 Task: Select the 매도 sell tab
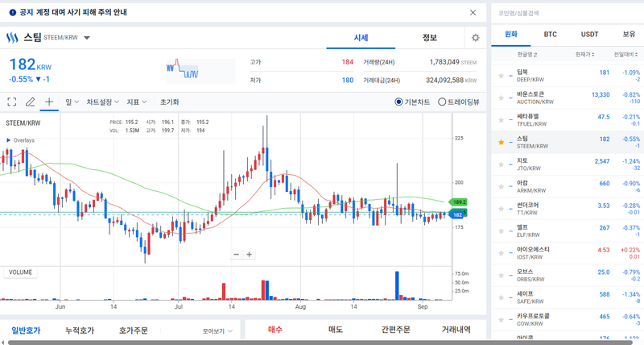[335, 330]
